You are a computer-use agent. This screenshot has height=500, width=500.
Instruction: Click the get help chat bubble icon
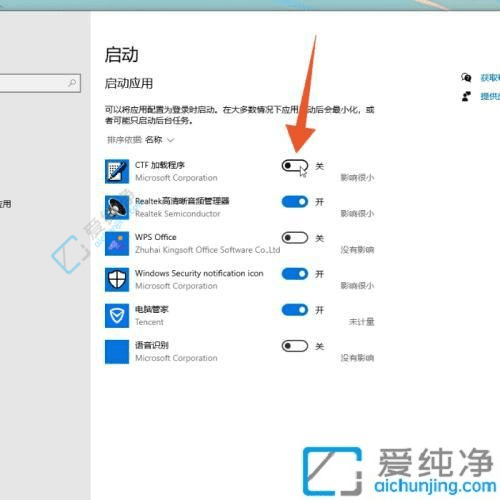pyautogui.click(x=466, y=77)
